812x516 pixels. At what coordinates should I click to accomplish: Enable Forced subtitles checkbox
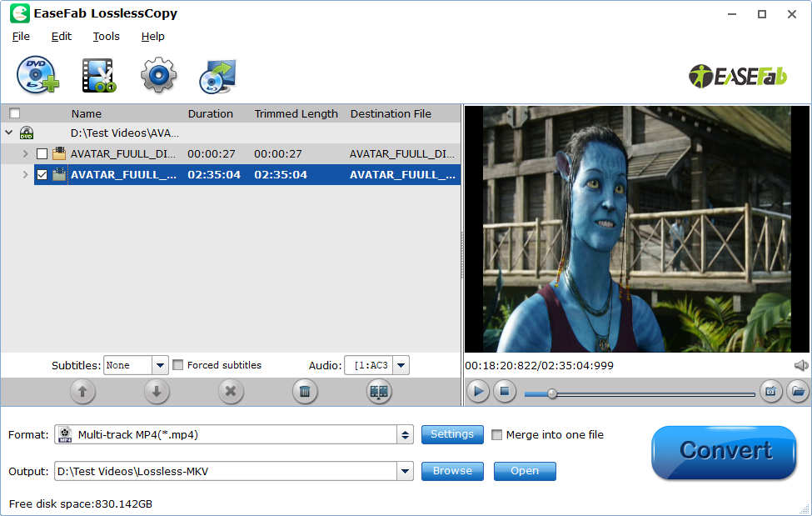click(x=177, y=365)
